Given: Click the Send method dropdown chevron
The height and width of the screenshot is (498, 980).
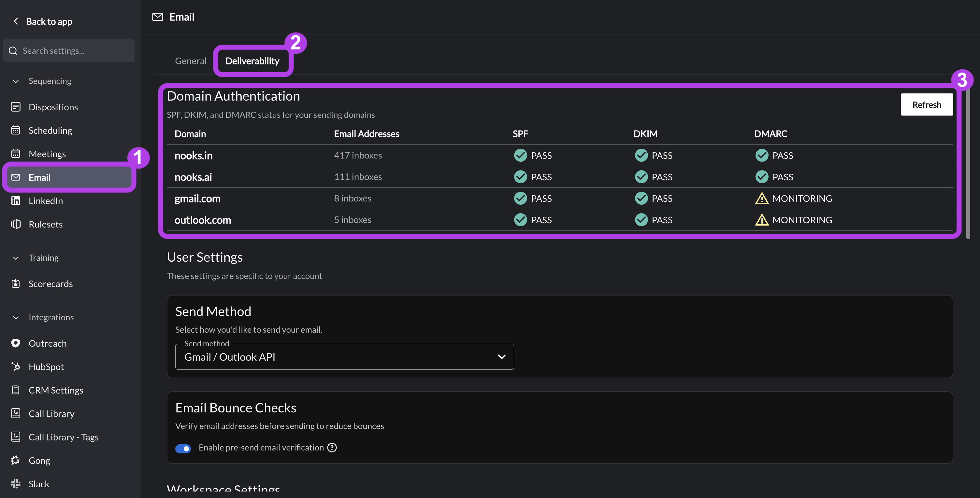Looking at the screenshot, I should tap(501, 357).
